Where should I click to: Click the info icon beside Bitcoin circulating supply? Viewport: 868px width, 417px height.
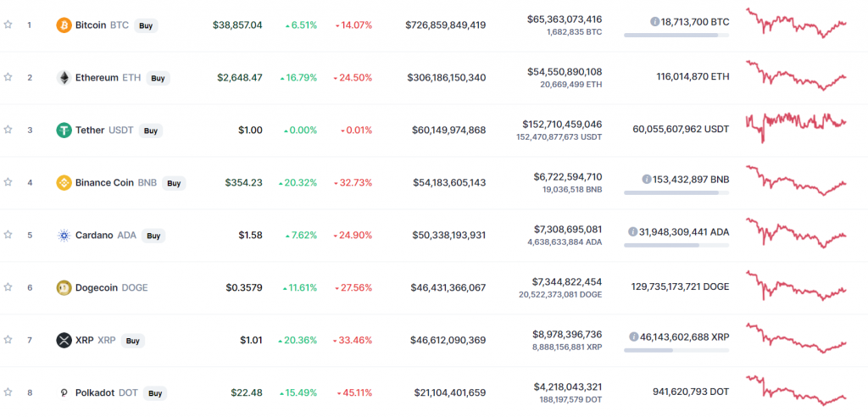pyautogui.click(x=655, y=20)
